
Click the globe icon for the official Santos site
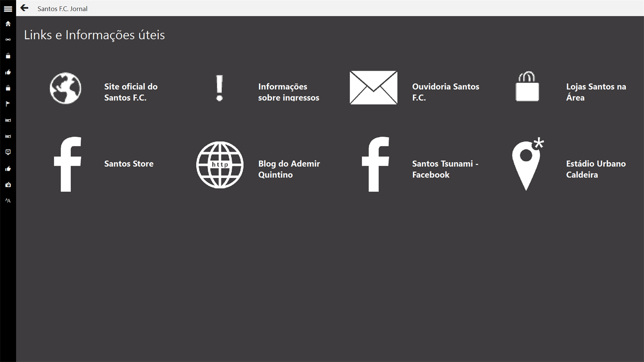coord(66,88)
